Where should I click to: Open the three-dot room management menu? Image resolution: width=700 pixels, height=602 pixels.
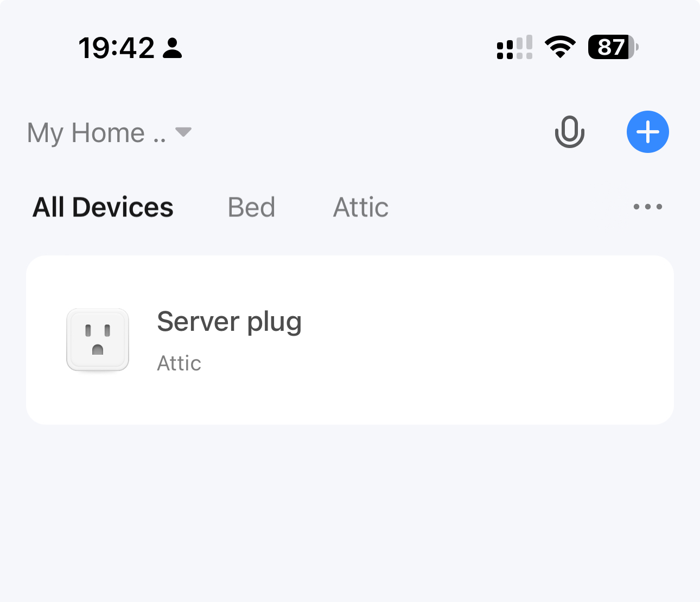[x=648, y=207]
